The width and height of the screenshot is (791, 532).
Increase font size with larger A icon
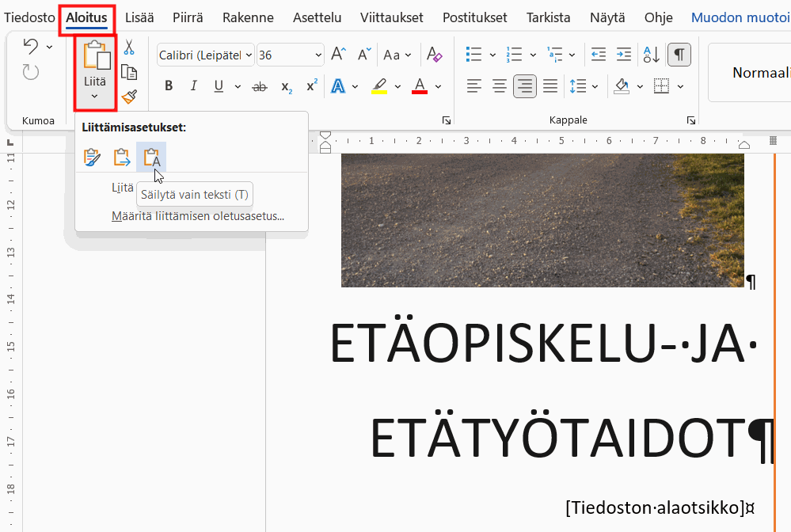tap(339, 55)
